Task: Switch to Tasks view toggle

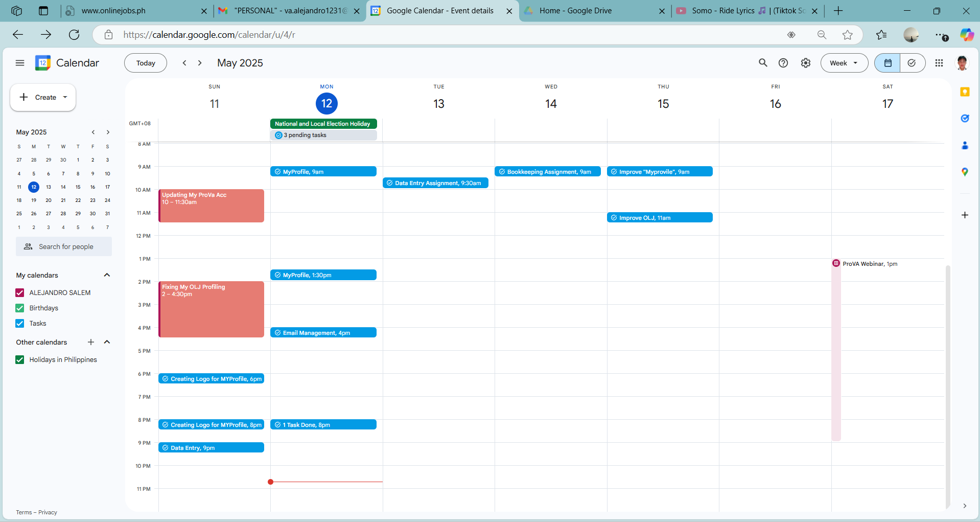Action: (912, 63)
